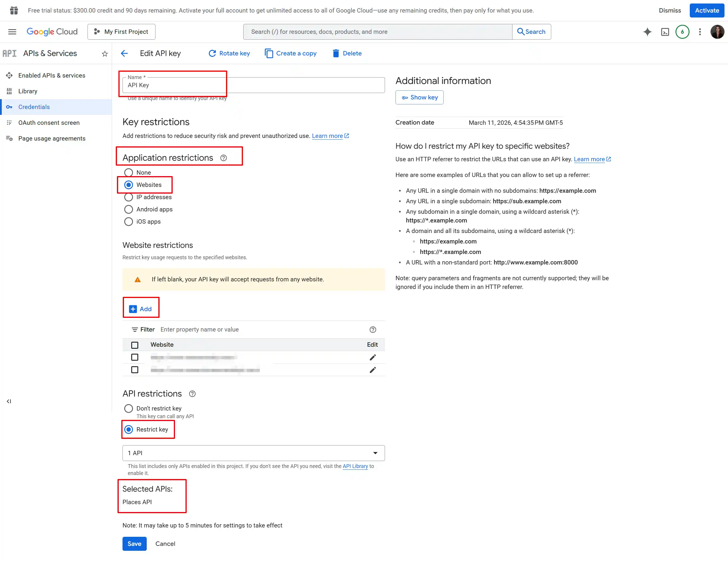Open the main navigation hamburger menu

coord(12,32)
